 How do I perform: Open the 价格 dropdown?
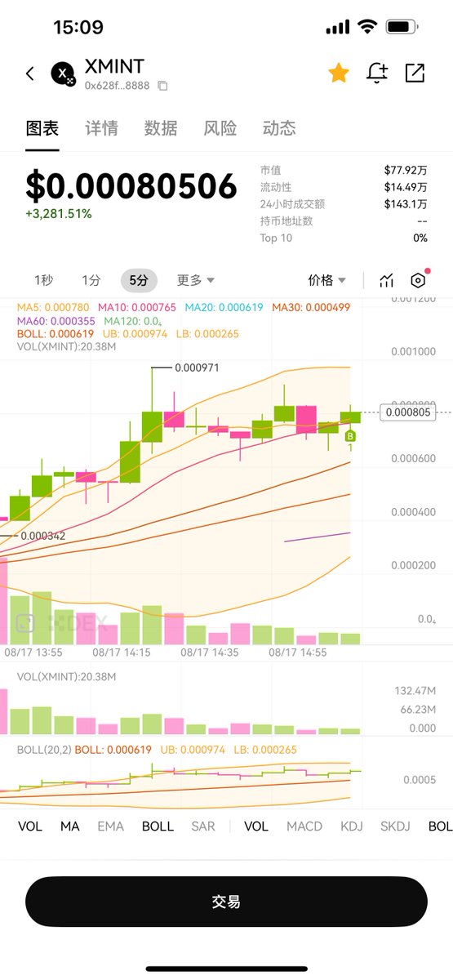coord(326,280)
